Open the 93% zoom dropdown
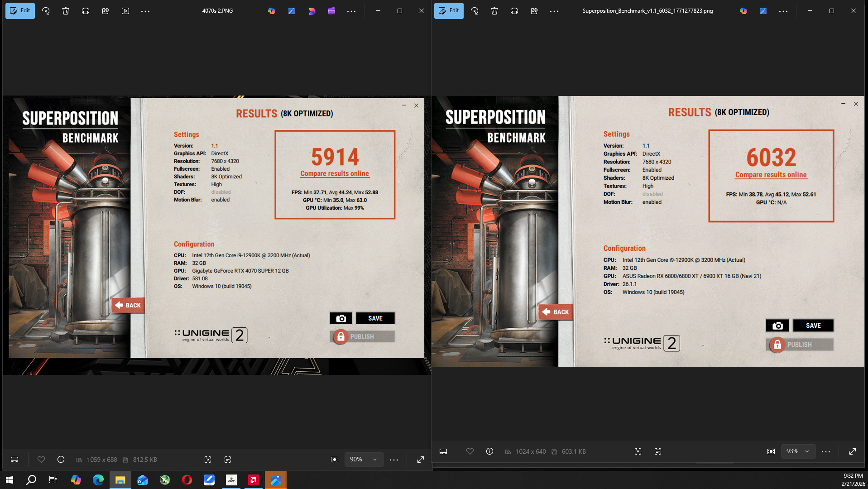 pyautogui.click(x=798, y=451)
